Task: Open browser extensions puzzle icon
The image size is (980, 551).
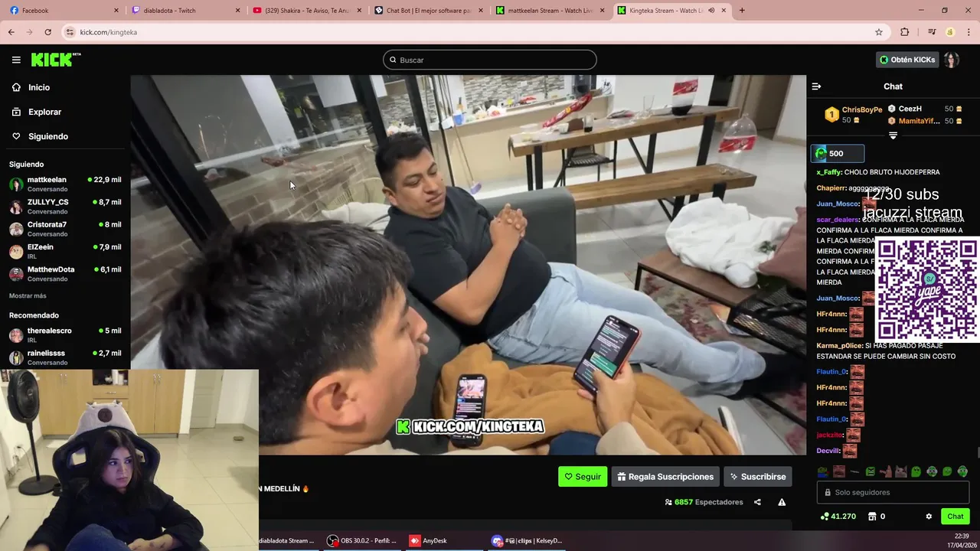Action: 904,32
